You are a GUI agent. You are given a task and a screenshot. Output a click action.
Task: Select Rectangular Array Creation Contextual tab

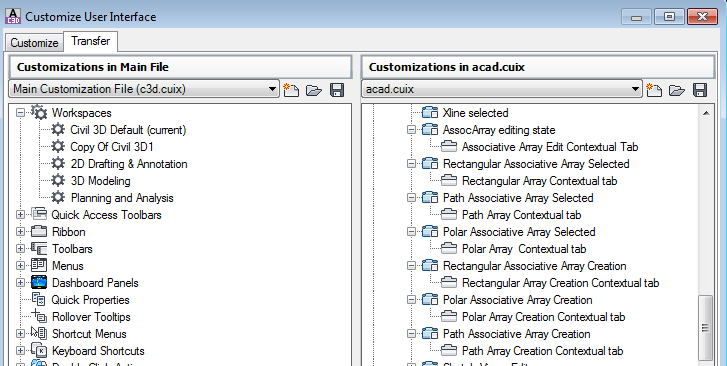click(560, 283)
